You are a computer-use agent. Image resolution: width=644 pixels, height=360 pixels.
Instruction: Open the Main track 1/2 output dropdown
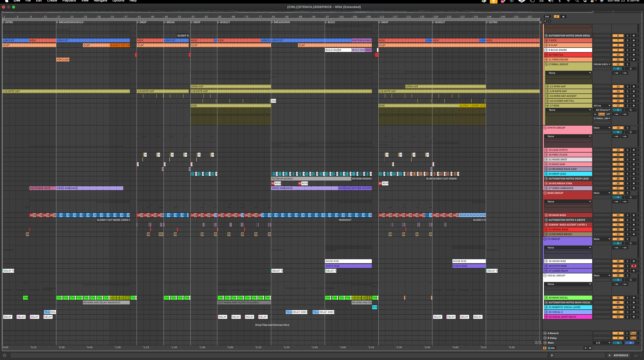pos(602,343)
